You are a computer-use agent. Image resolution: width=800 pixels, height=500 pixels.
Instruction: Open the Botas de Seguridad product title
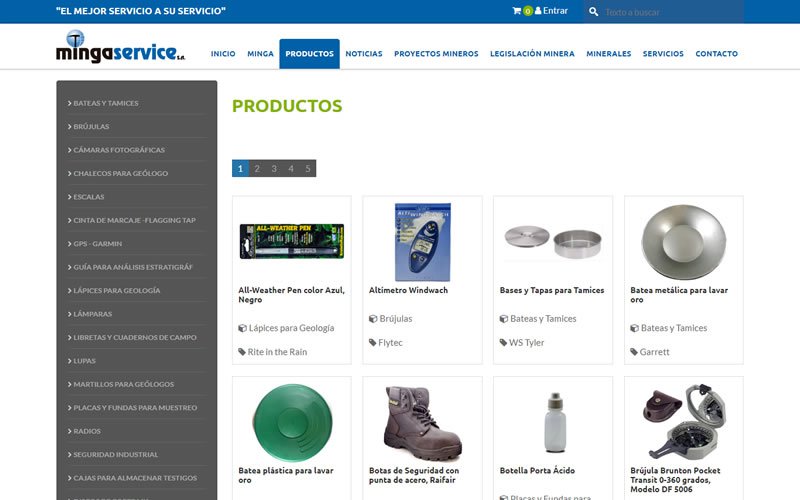point(414,475)
